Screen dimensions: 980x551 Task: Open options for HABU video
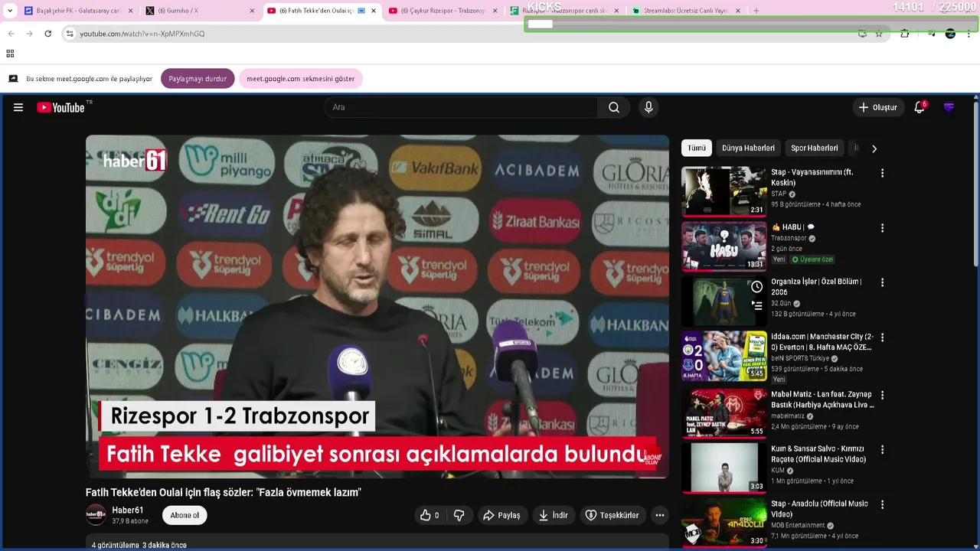(882, 229)
